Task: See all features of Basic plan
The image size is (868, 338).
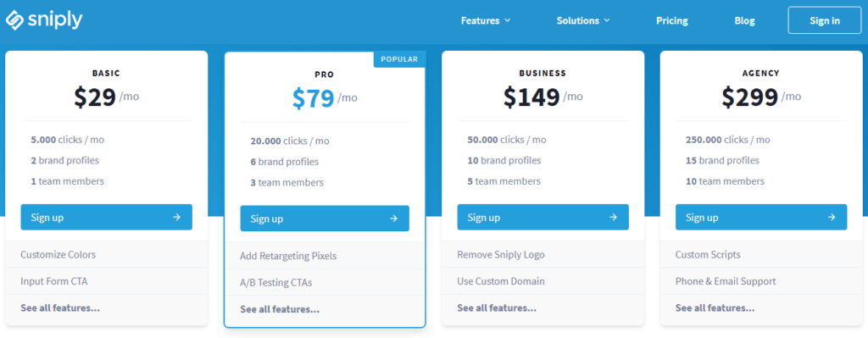Action: pos(60,308)
